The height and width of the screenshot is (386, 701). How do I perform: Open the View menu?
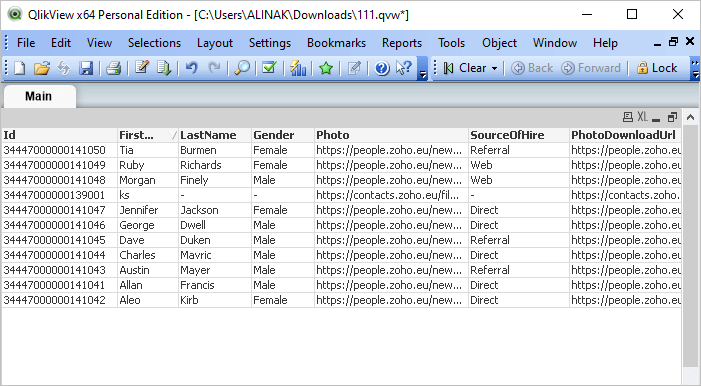coord(99,43)
